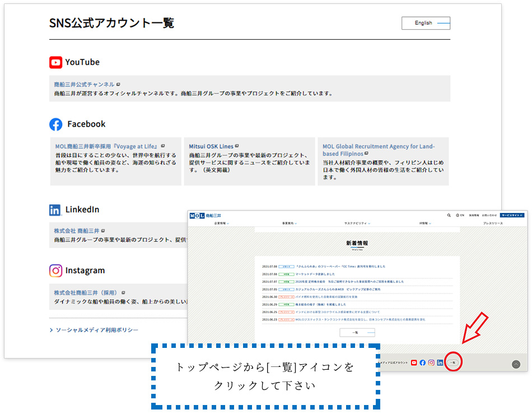Click the LinkedIn section heading text
532x414 pixels.
pyautogui.click(x=82, y=210)
